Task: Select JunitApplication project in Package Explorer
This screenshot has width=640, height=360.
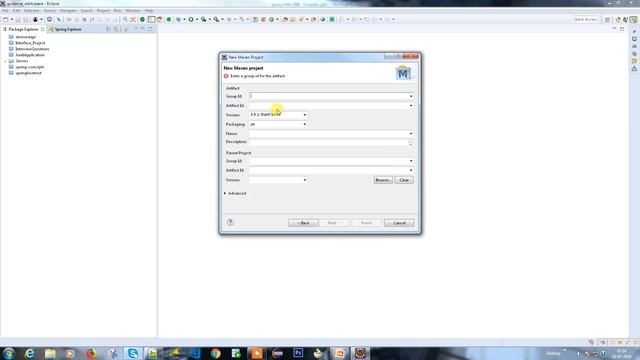Action: pyautogui.click(x=30, y=55)
